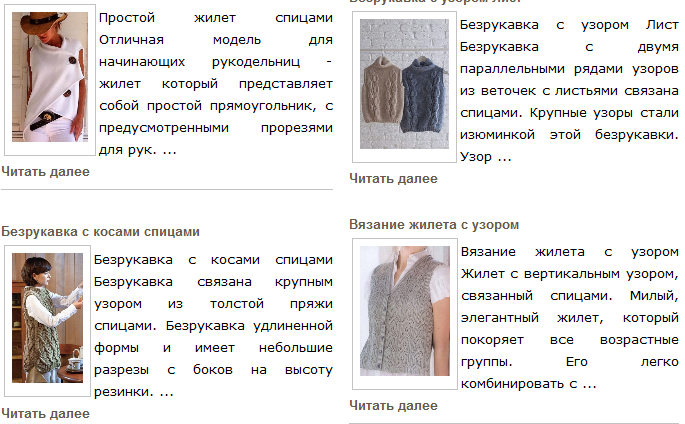This screenshot has height=424, width=685.
Task: Click the horizontal divider under the first article
Action: (x=167, y=190)
